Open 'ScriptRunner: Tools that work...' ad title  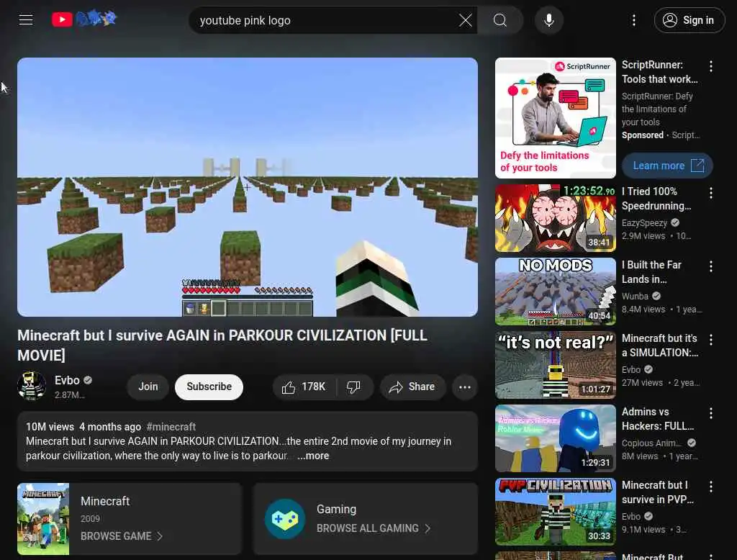[x=660, y=71]
